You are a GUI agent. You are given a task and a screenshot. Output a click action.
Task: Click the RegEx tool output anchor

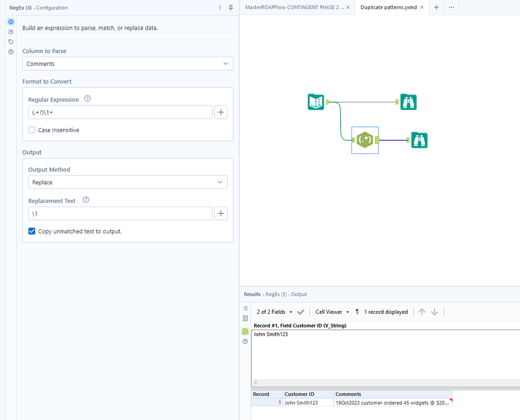377,140
